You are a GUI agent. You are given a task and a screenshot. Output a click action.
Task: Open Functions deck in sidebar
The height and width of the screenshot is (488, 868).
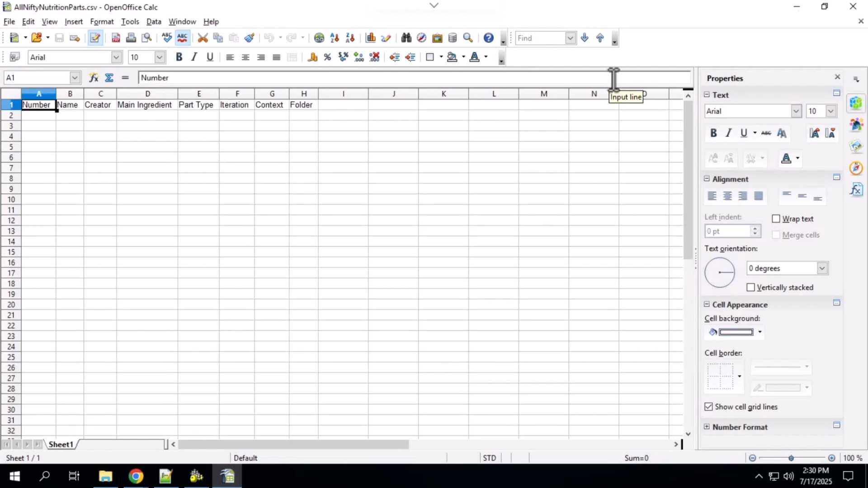[856, 189]
